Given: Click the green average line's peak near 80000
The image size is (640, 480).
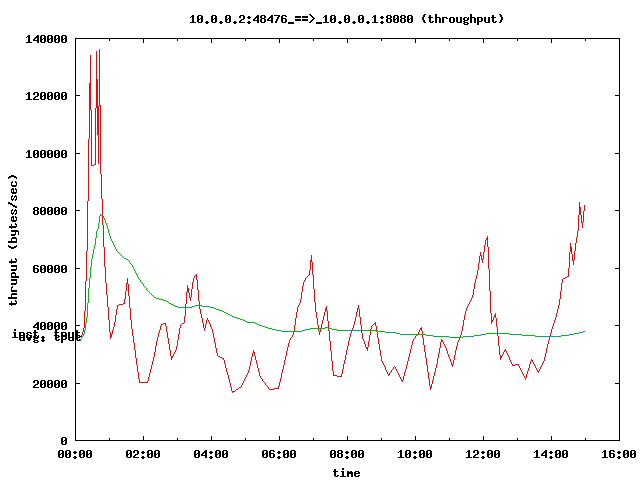Looking at the screenshot, I should tap(101, 215).
